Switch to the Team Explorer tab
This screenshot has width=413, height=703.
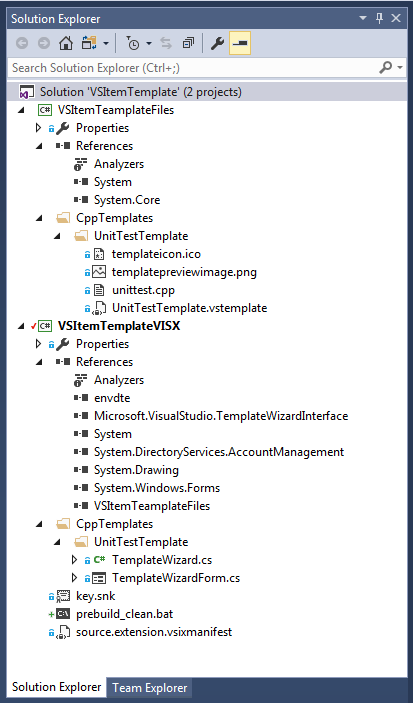point(149,688)
